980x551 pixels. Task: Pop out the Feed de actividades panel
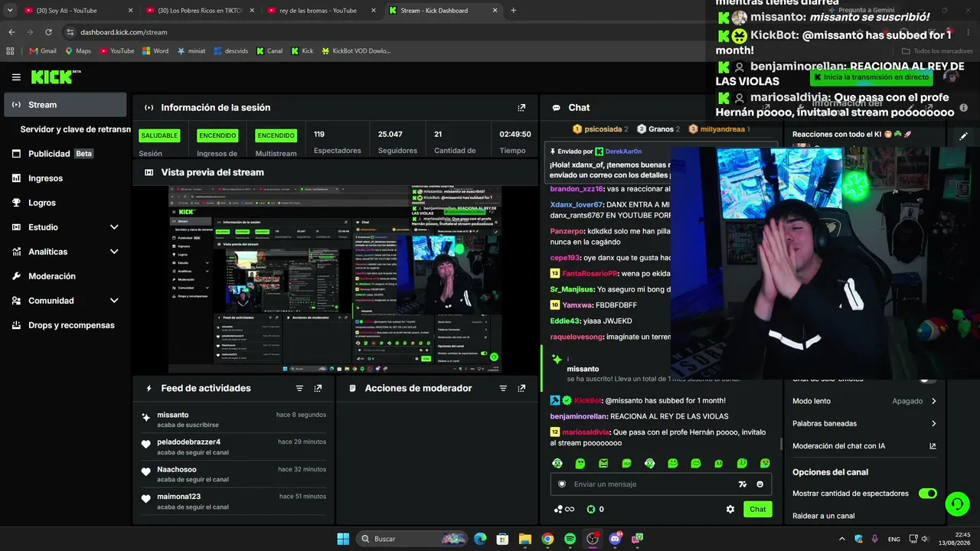click(318, 389)
